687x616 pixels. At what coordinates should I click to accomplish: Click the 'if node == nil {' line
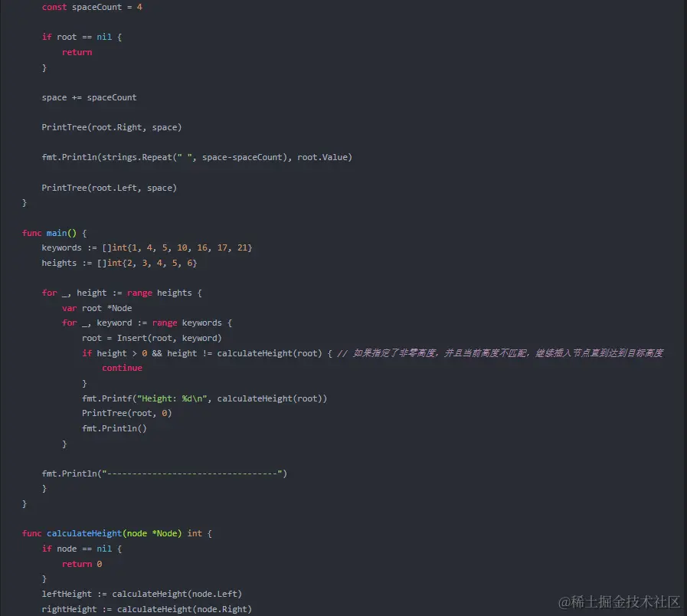point(82,549)
